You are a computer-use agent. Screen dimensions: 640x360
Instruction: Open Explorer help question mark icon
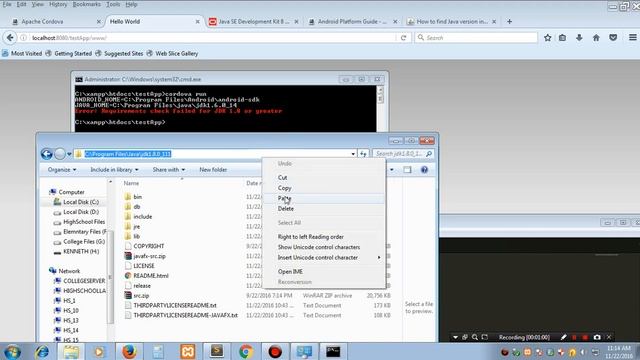(x=424, y=170)
